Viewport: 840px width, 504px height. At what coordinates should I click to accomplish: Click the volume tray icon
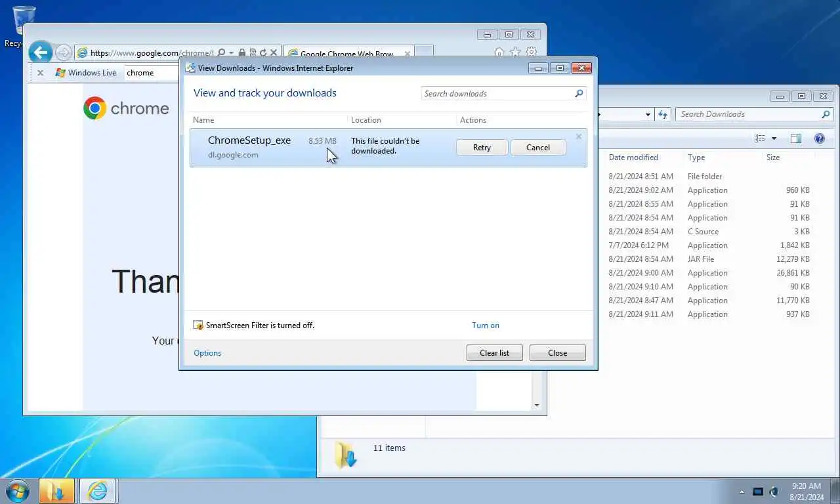click(774, 492)
